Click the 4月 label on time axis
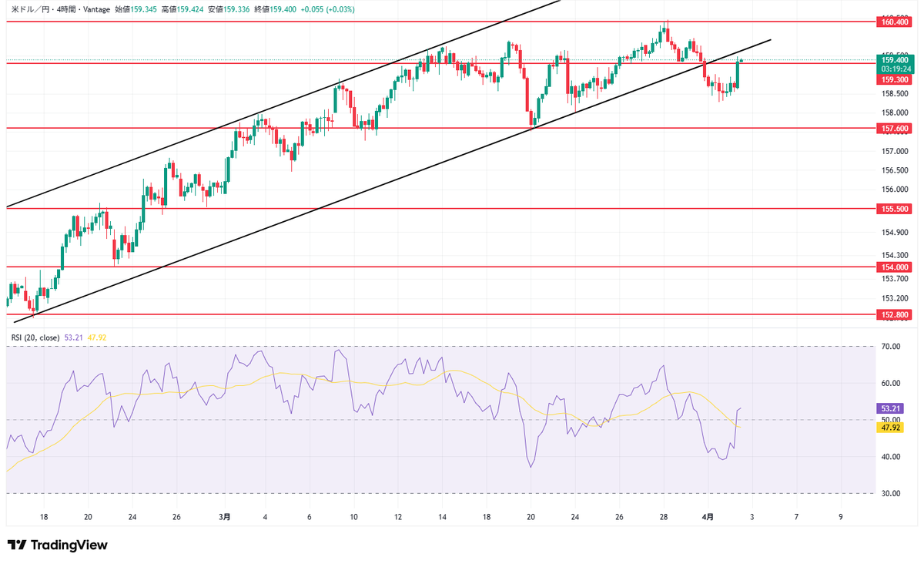This screenshot has width=924, height=564. coord(708,517)
